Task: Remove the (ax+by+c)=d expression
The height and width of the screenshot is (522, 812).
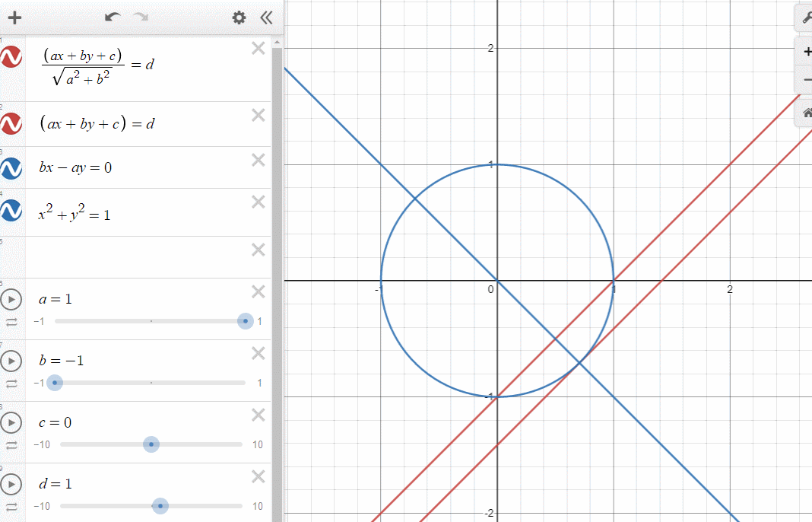Action: pos(258,115)
